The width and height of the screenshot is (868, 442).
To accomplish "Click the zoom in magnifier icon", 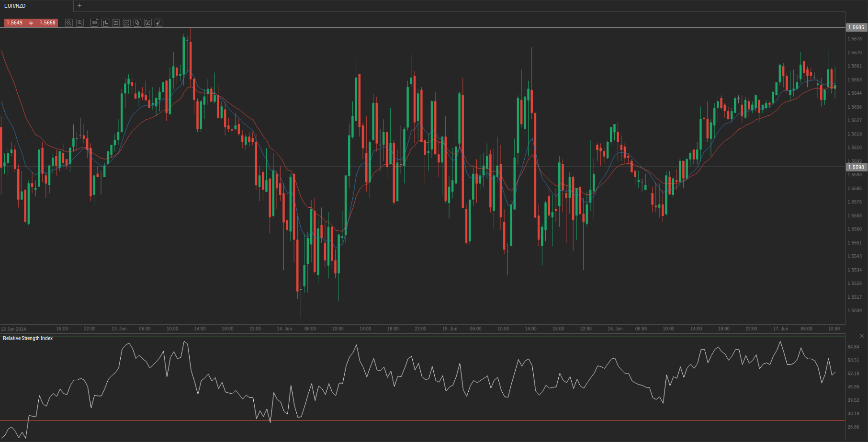I will tap(80, 23).
